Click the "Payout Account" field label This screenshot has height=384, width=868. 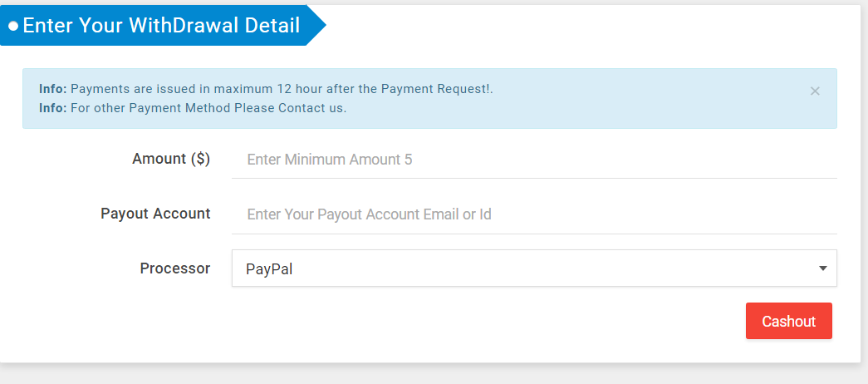[x=155, y=214]
